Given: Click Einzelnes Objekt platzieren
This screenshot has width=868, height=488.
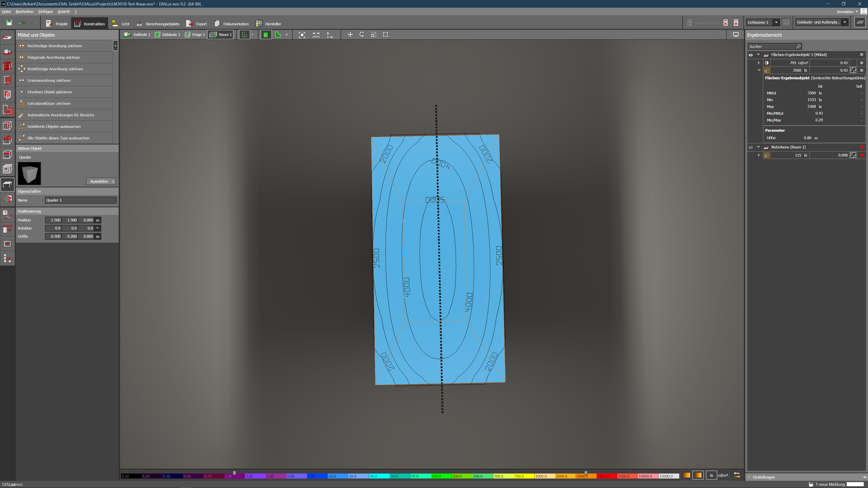Looking at the screenshot, I should [x=50, y=92].
